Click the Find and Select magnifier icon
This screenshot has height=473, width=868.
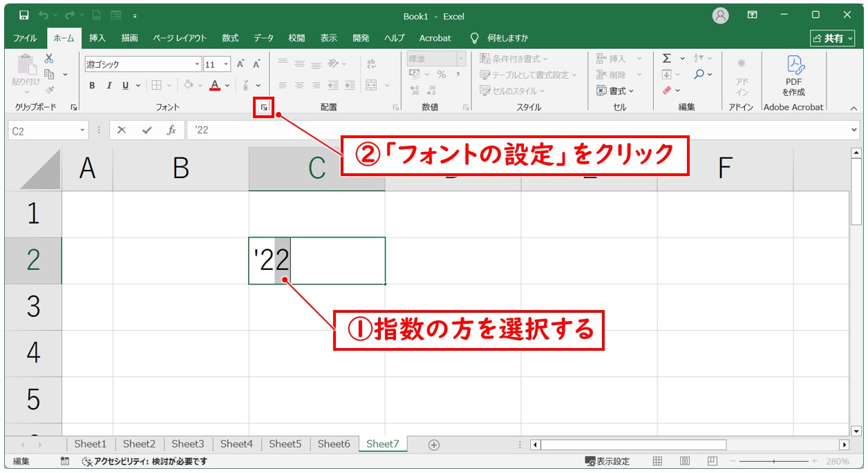click(x=699, y=75)
